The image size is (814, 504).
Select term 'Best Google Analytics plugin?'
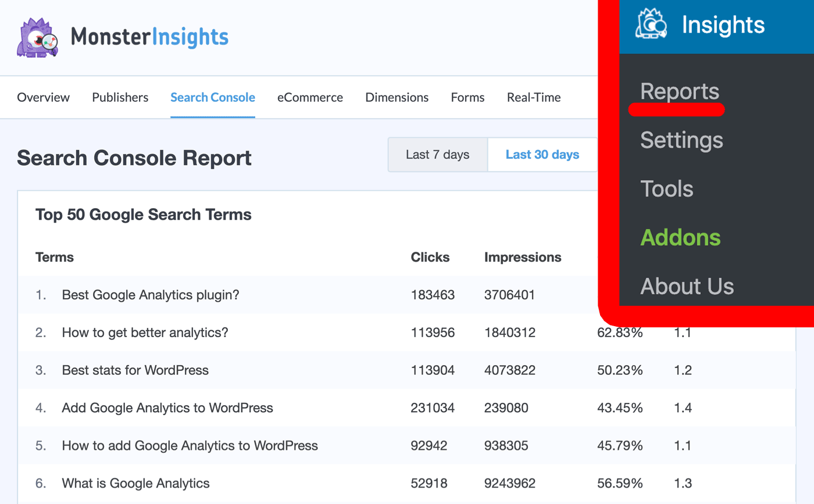pos(151,295)
